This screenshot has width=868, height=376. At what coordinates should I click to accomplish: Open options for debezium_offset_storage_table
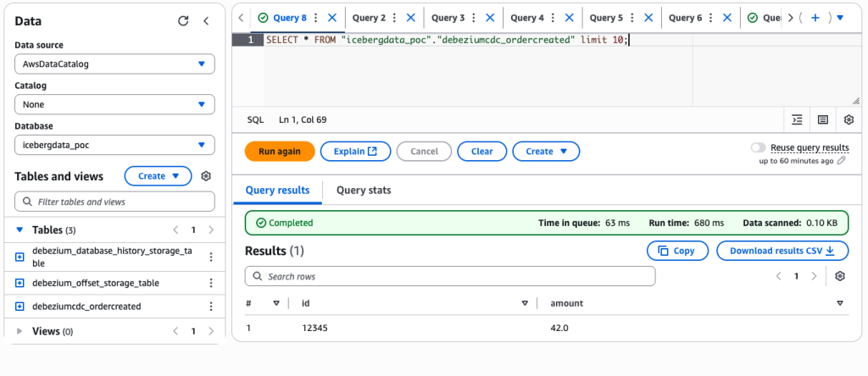(211, 283)
